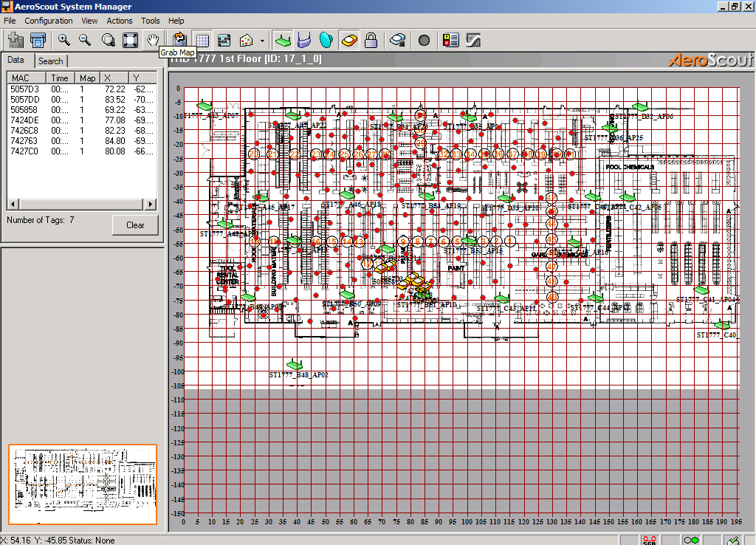Sort by the Map column header
Screen dimensions: 756x545
87,78
